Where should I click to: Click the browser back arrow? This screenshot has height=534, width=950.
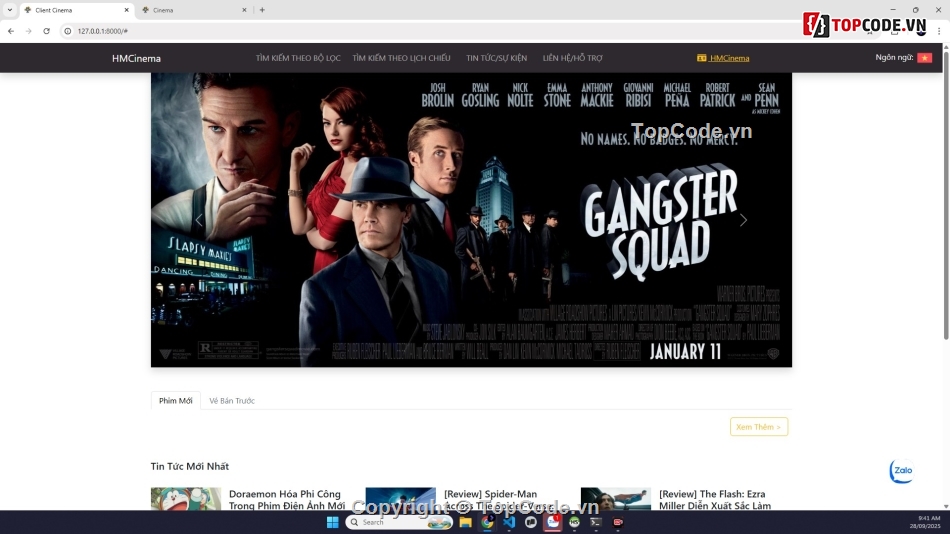click(x=11, y=31)
